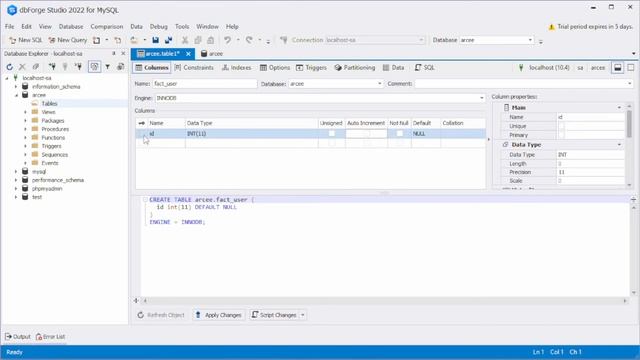Viewport: 640px width, 360px height.
Task: Open the Debug menu
Action: point(159,27)
